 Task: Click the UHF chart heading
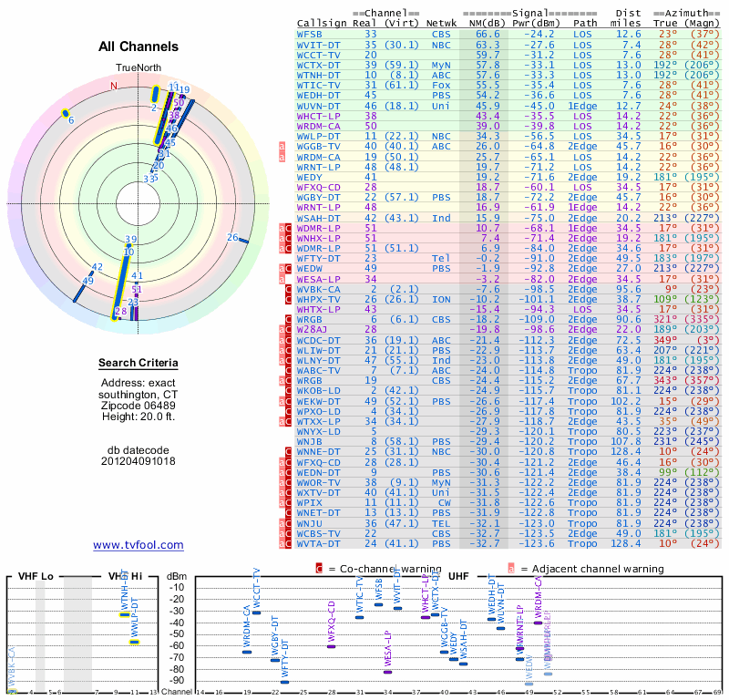click(458, 576)
